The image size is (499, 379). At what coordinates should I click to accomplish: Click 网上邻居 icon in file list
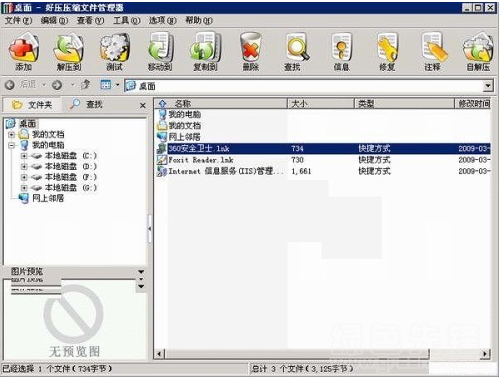pyautogui.click(x=162, y=137)
